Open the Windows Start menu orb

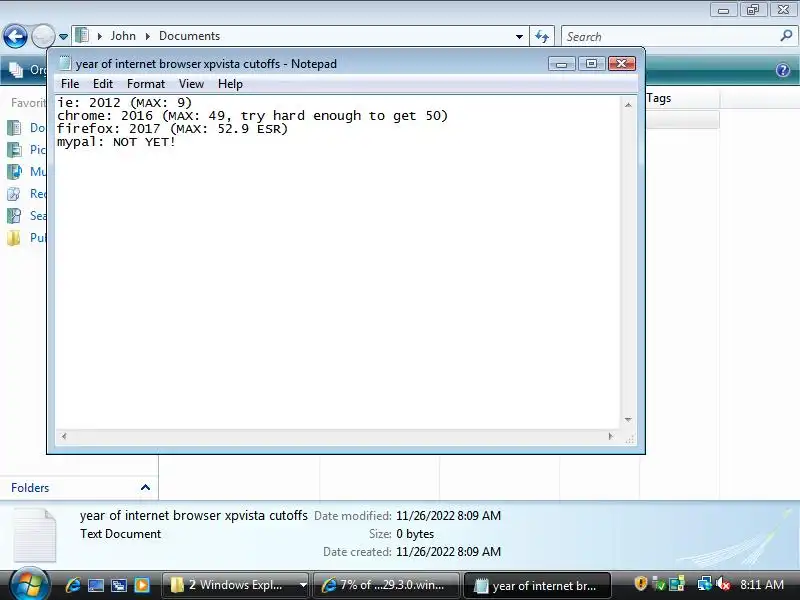(x=30, y=584)
